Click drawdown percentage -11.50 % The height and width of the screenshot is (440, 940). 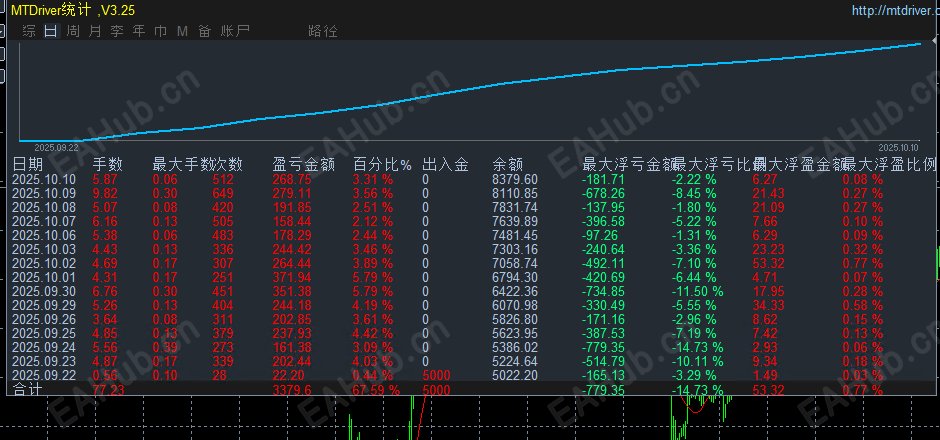click(x=697, y=291)
